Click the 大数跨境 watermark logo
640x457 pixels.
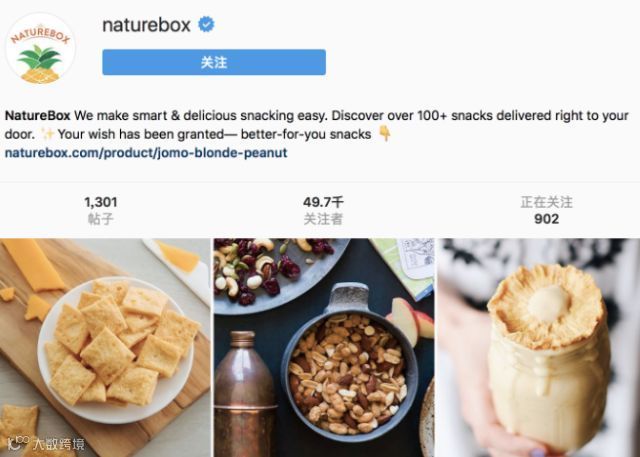coord(46,444)
